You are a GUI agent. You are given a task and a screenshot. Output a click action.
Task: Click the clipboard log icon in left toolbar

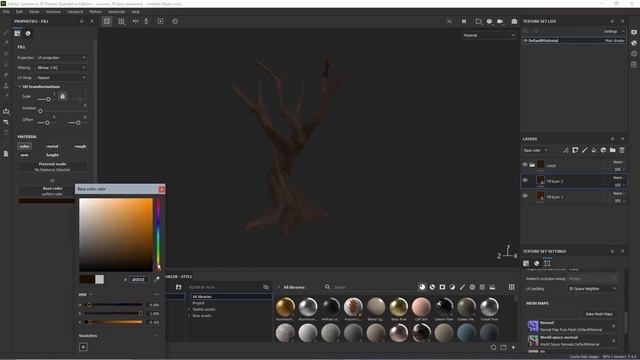pos(6,153)
